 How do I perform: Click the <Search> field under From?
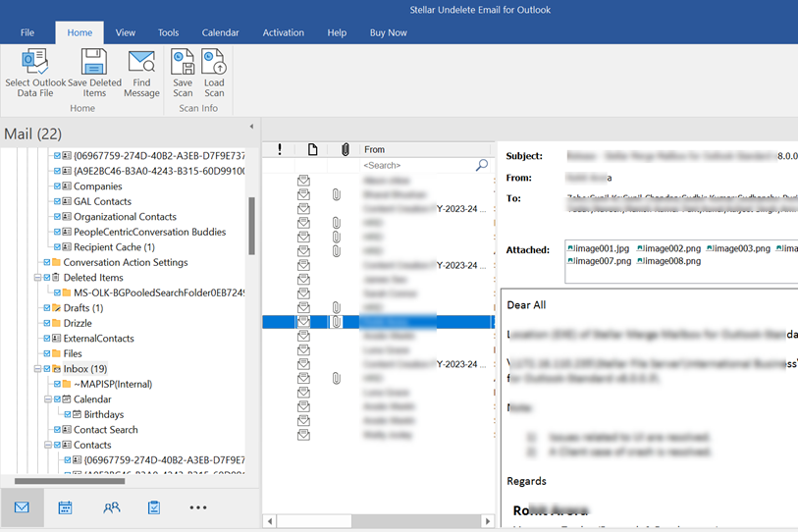(417, 165)
